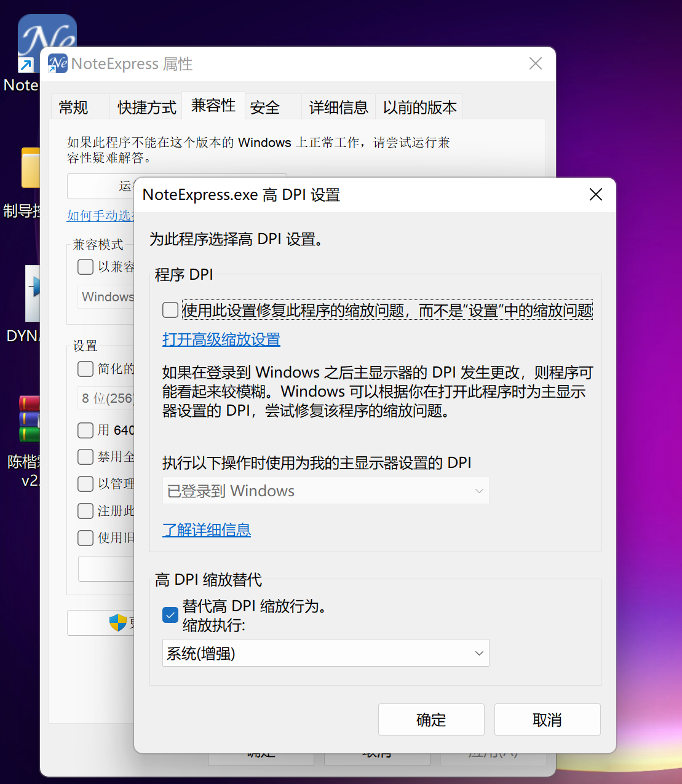682x784 pixels.
Task: Open the 已登录到 Windows dropdown
Action: (326, 491)
